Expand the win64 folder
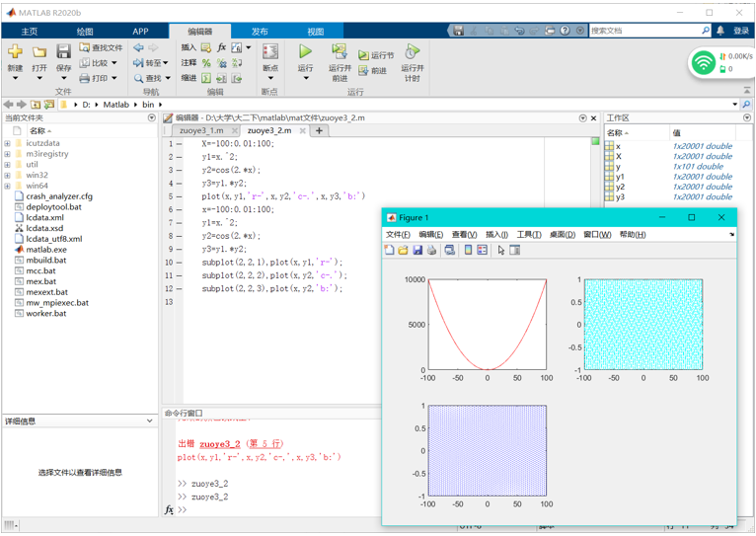Image resolution: width=756 pixels, height=536 pixels. click(x=7, y=186)
